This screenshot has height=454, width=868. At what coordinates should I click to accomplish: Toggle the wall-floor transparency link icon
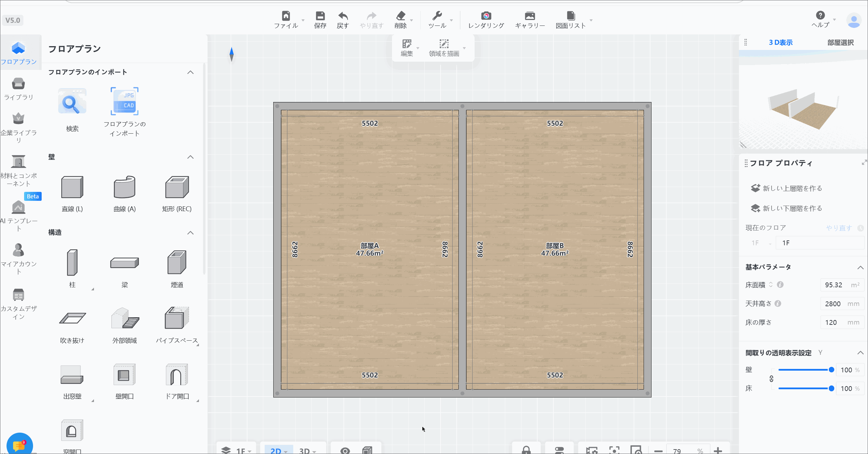point(772,379)
